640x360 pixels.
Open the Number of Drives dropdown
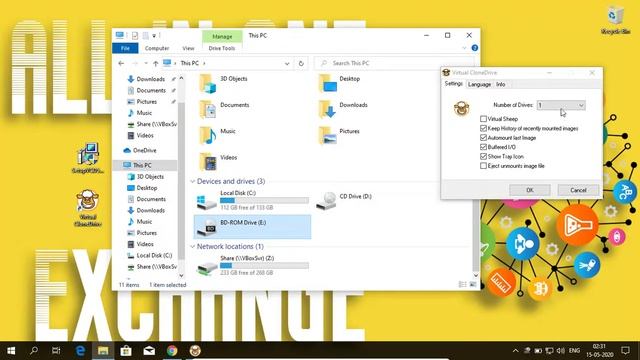tap(561, 105)
